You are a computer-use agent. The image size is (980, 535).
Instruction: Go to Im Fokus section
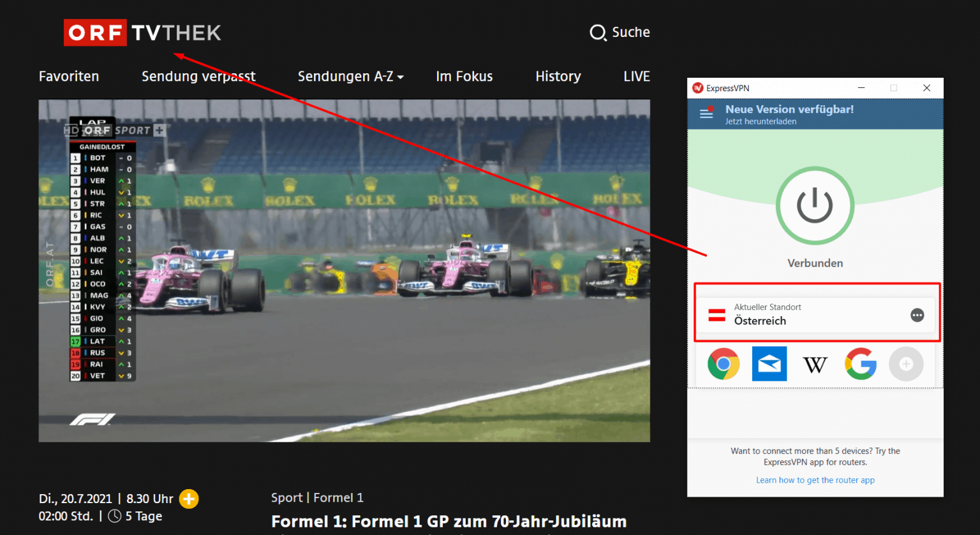[464, 77]
